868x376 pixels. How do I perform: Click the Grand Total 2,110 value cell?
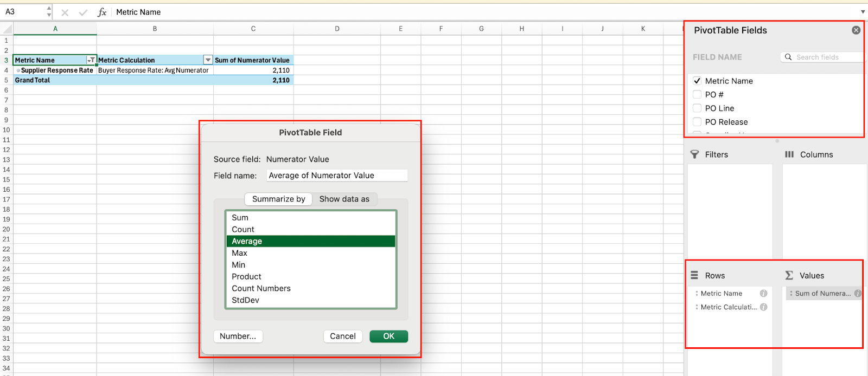pos(253,80)
